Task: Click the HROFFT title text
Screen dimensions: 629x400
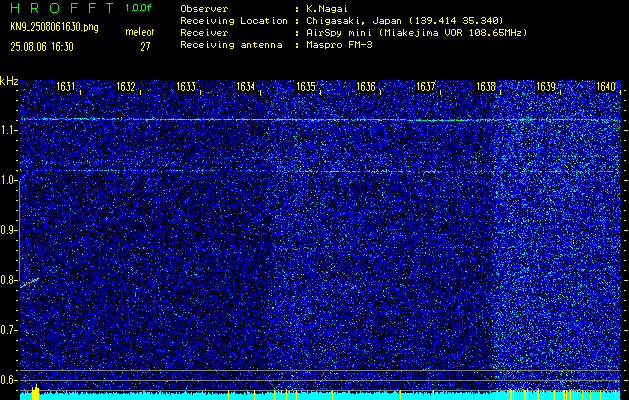Action: click(62, 8)
